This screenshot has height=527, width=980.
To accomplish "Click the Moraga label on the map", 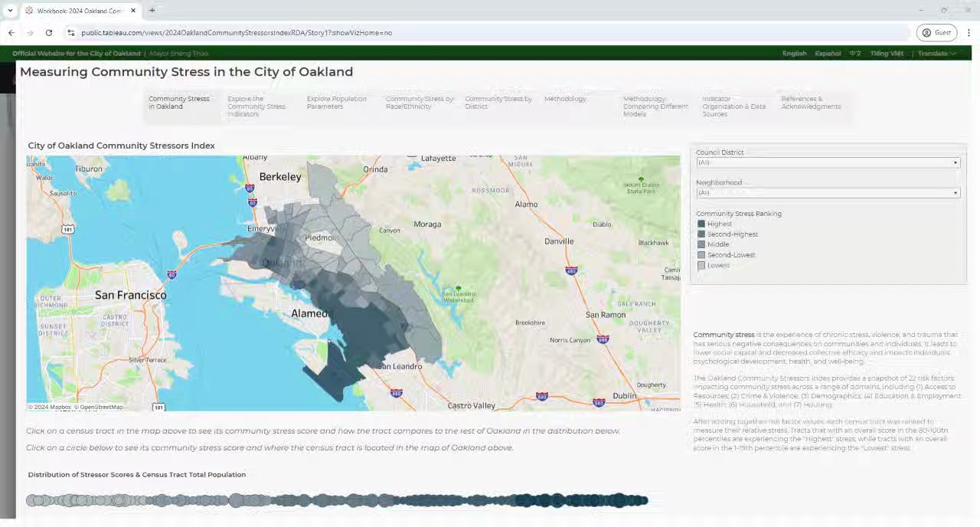I will tap(427, 224).
